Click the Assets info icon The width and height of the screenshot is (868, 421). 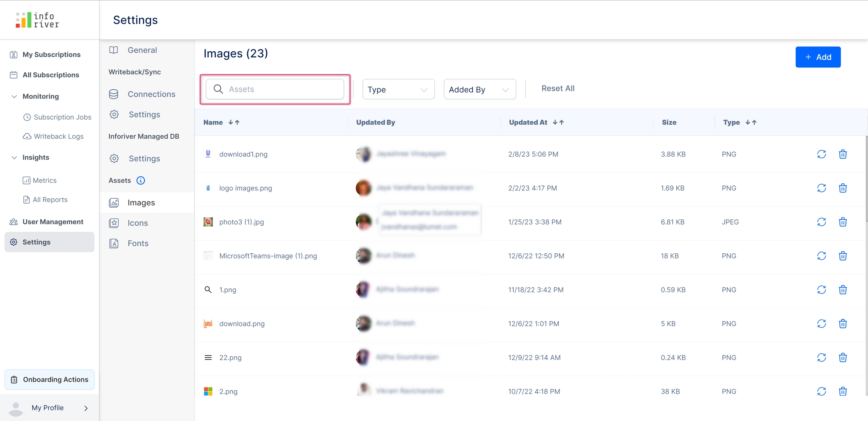coord(141,181)
